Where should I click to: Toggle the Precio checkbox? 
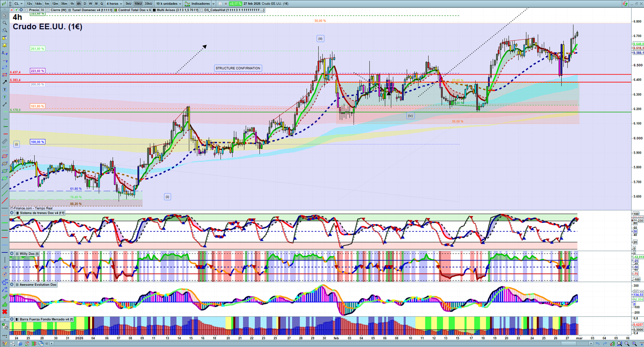click(26, 10)
